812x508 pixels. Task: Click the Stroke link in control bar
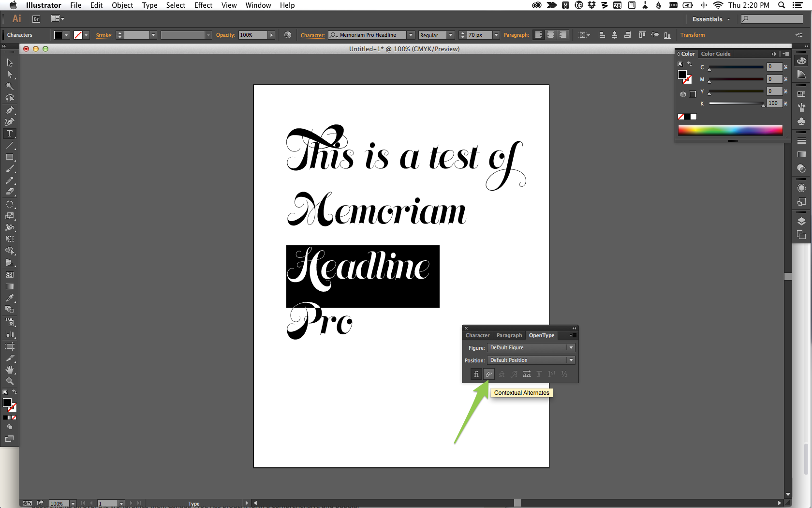coord(104,35)
